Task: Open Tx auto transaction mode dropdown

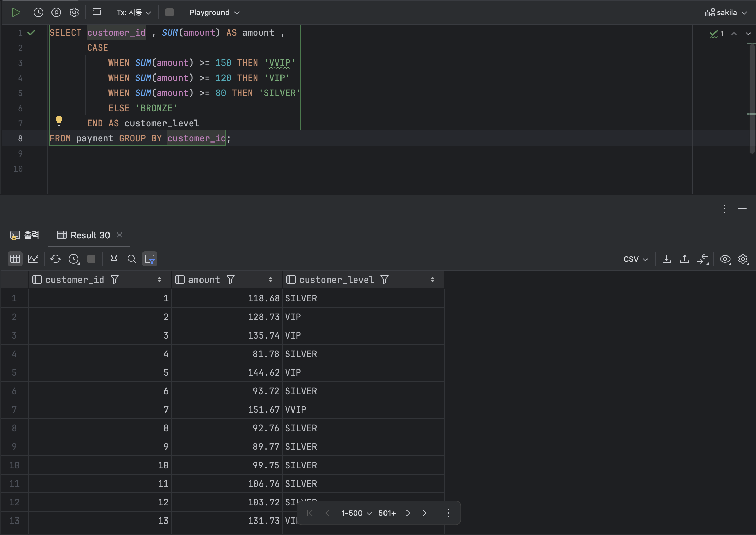Action: pyautogui.click(x=134, y=13)
